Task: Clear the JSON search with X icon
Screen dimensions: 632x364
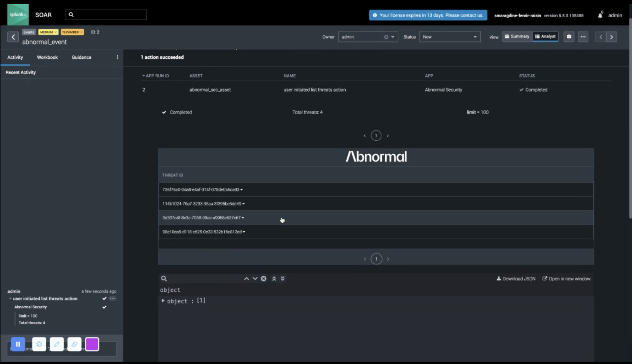Action: point(264,279)
